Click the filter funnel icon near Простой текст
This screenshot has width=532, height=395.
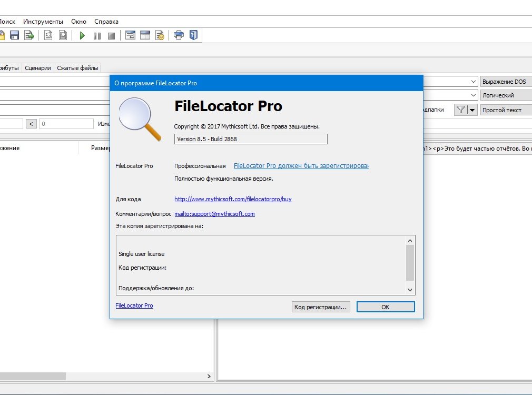coord(460,110)
